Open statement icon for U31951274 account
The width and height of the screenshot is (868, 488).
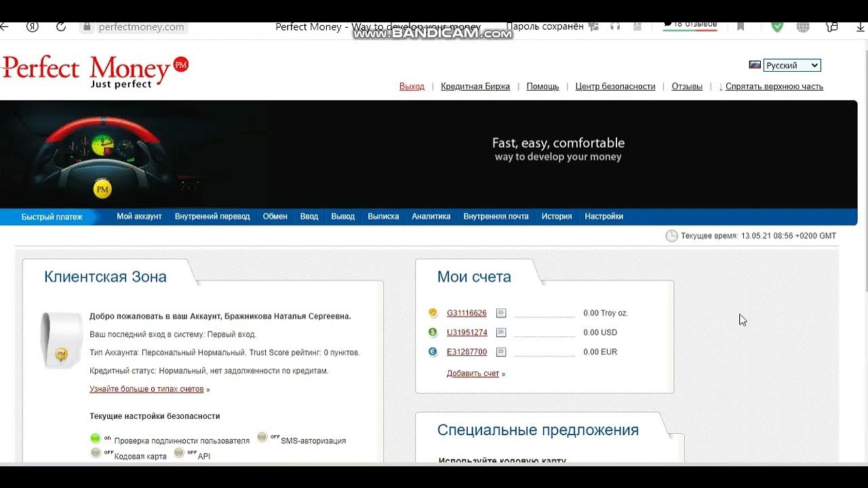click(501, 332)
